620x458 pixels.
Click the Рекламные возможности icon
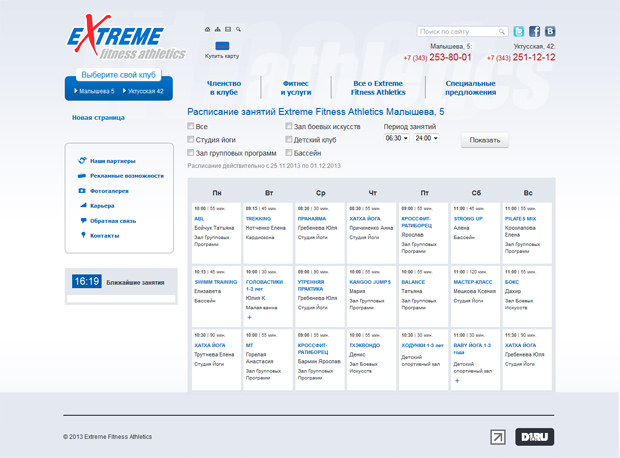(x=82, y=176)
